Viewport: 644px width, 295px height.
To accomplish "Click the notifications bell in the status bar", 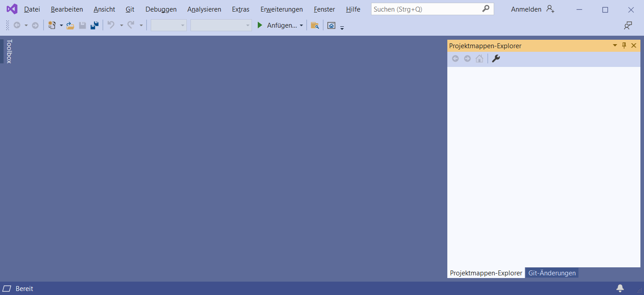I will point(620,288).
